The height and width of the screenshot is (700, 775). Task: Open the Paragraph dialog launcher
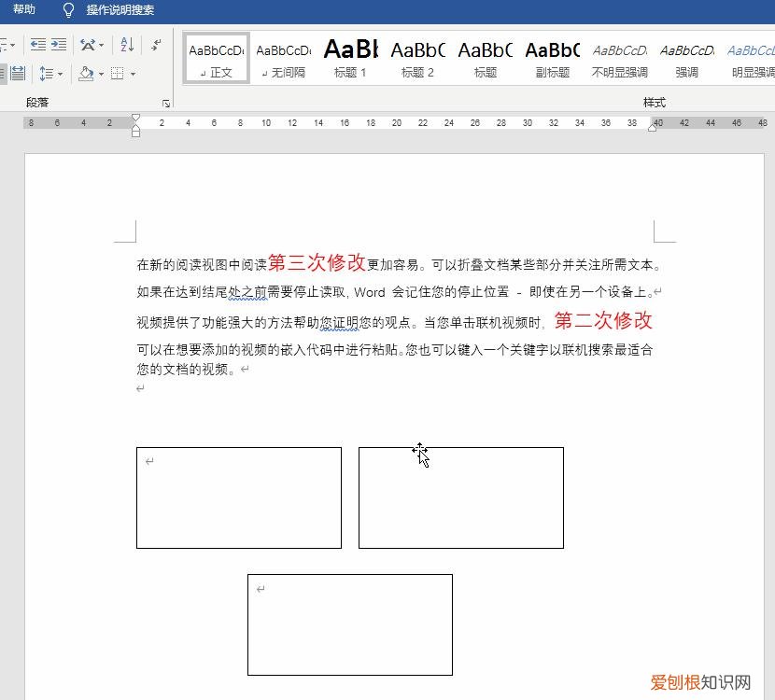tap(166, 104)
